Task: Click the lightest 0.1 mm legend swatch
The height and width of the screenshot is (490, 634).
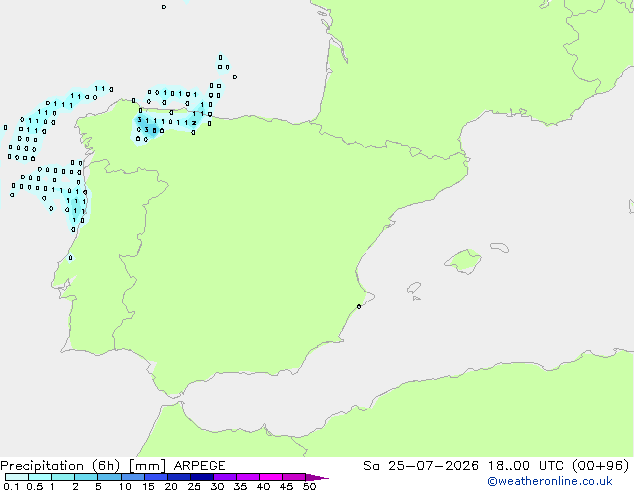Action: (17, 477)
